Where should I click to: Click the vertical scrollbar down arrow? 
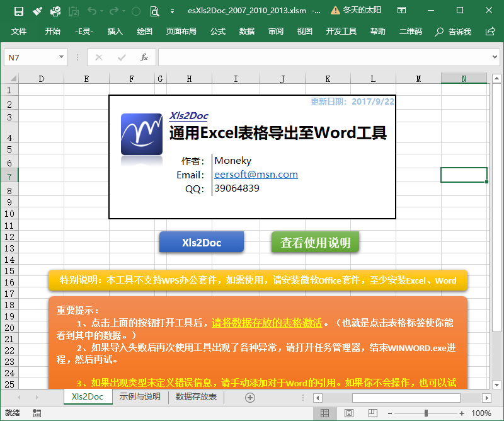[x=496, y=384]
